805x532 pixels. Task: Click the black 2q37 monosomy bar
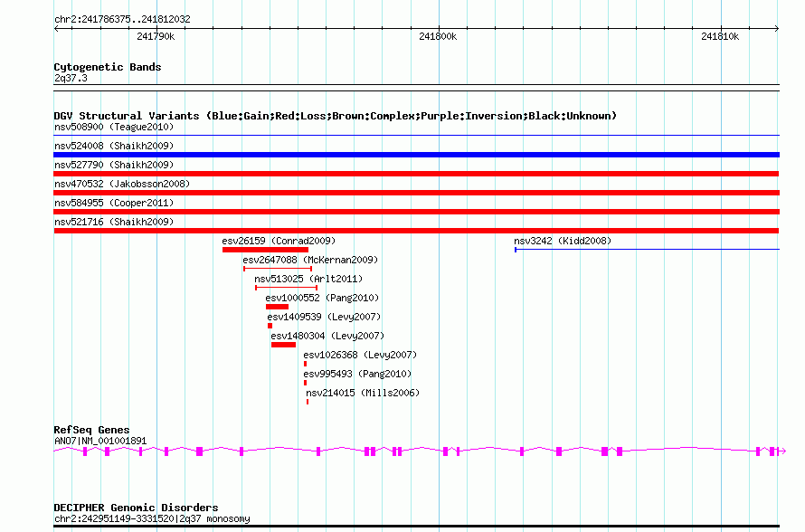click(x=416, y=526)
